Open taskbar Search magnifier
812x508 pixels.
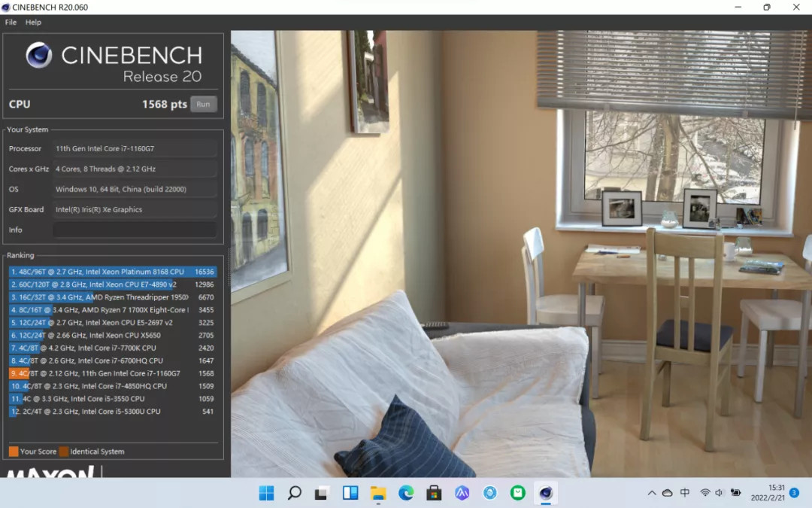tap(294, 493)
